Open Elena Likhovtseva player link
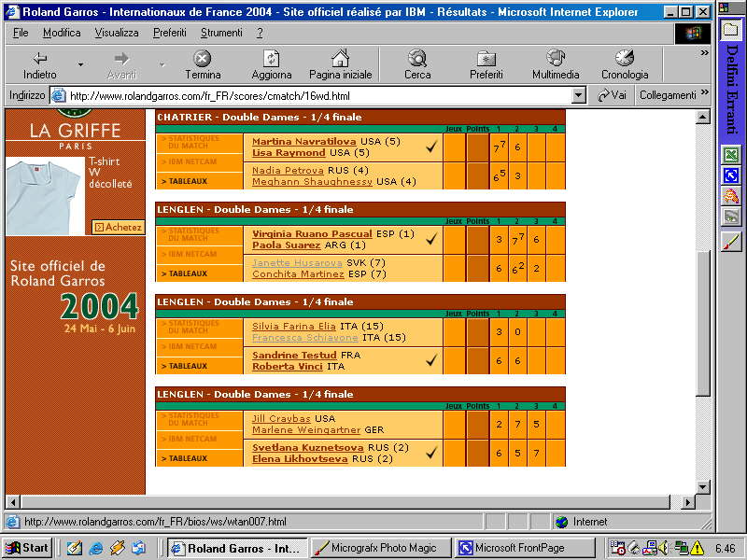 pyautogui.click(x=300, y=459)
